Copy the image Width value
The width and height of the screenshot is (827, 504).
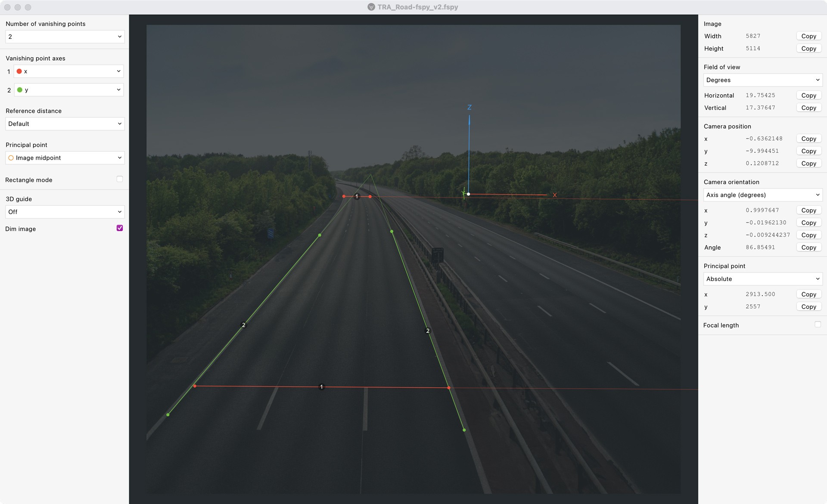[x=808, y=36]
